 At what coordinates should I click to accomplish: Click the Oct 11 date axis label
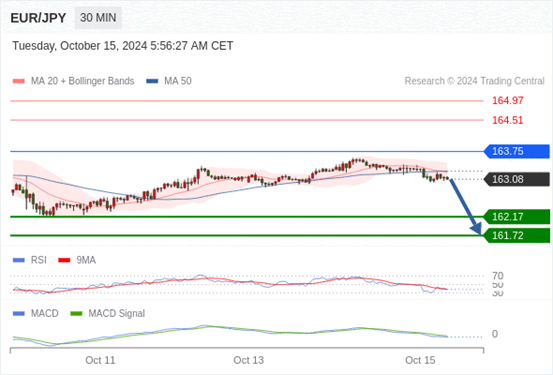[x=100, y=360]
